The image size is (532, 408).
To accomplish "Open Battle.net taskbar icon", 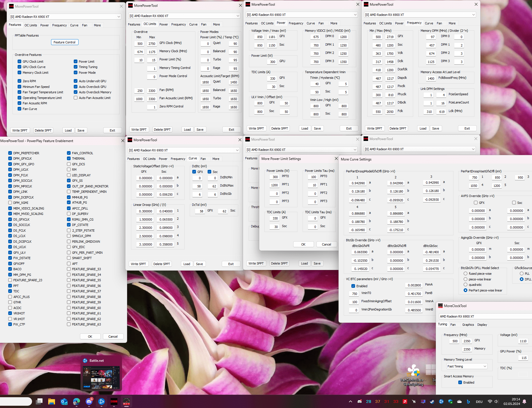I will tap(102, 401).
